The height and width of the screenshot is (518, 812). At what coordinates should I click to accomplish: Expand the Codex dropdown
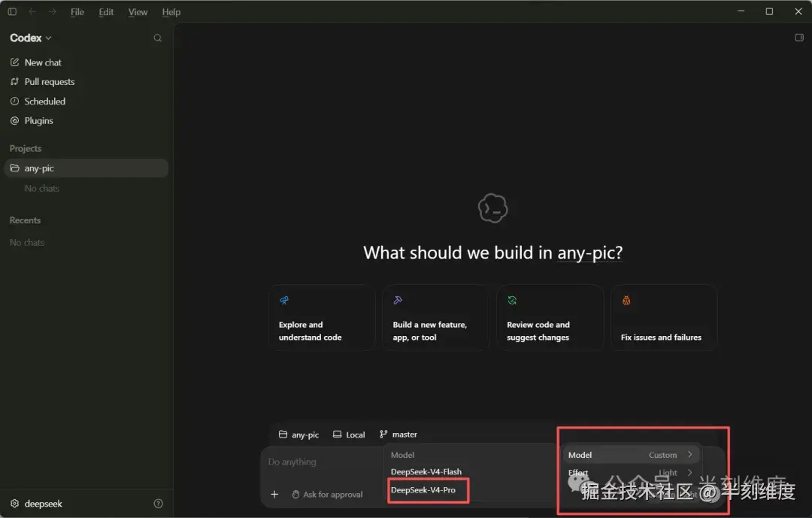(x=31, y=38)
